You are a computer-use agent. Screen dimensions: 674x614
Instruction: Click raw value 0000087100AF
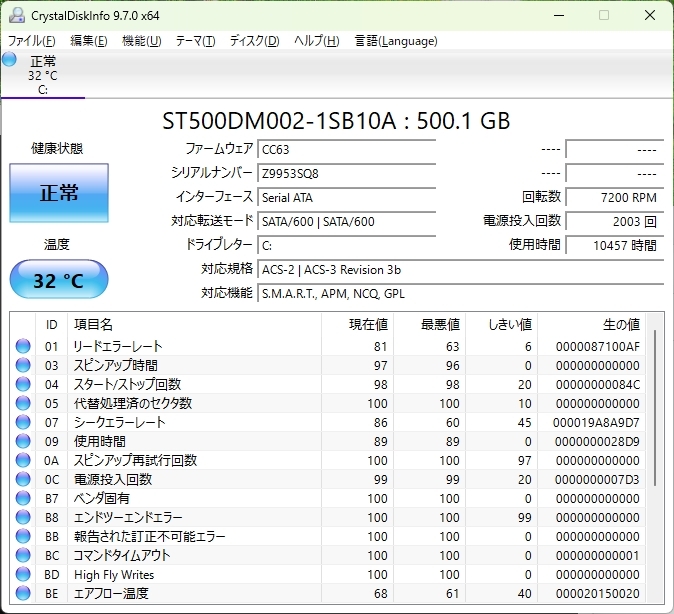pyautogui.click(x=597, y=347)
